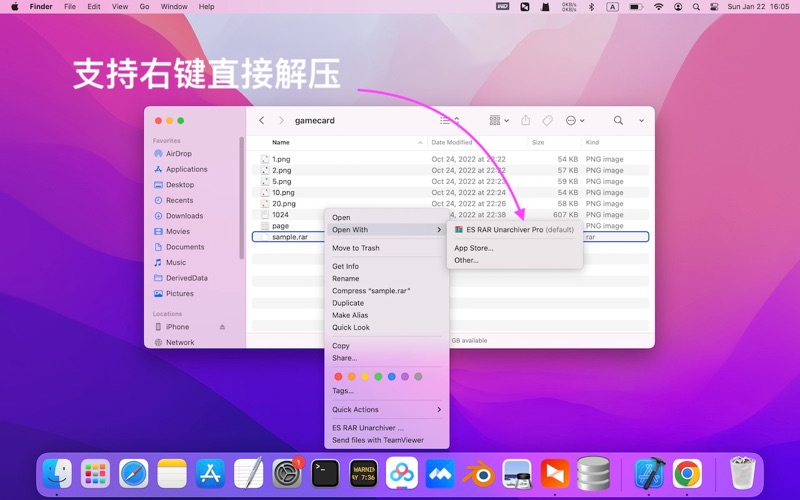Viewport: 800px width, 500px height.
Task: Open the list view switcher dropdown
Action: pyautogui.click(x=449, y=120)
